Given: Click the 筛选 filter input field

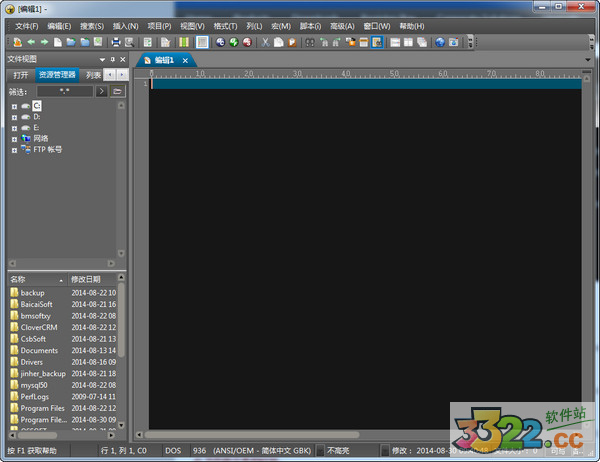Looking at the screenshot, I should 64,91.
